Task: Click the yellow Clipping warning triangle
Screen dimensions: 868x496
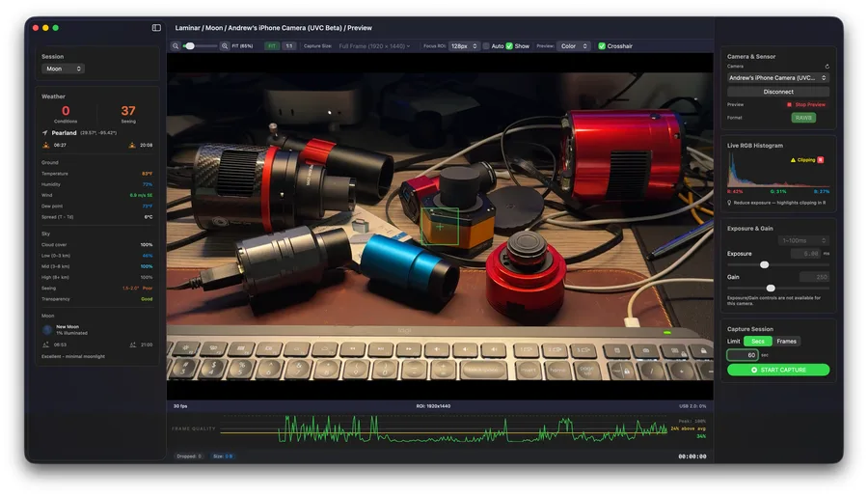Action: tap(793, 160)
